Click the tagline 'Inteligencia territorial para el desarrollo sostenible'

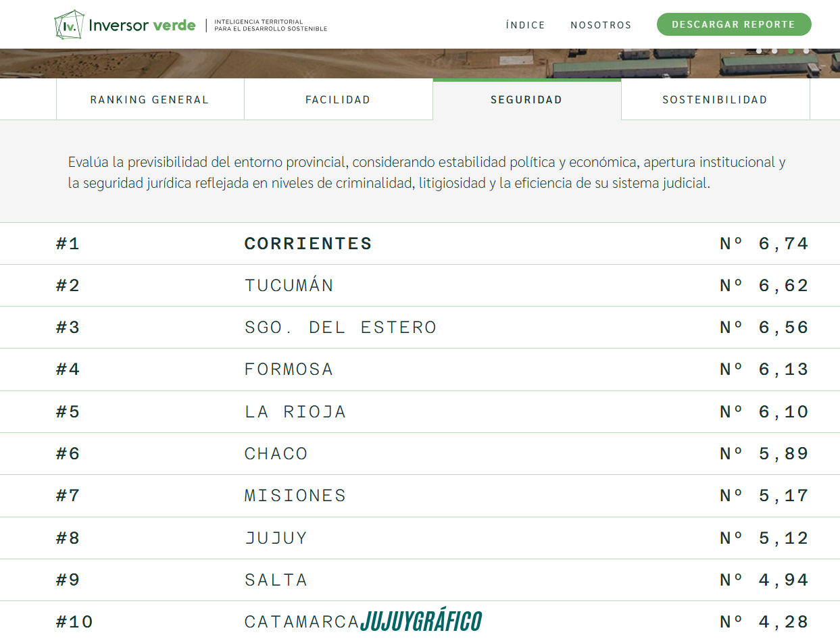pyautogui.click(x=270, y=26)
